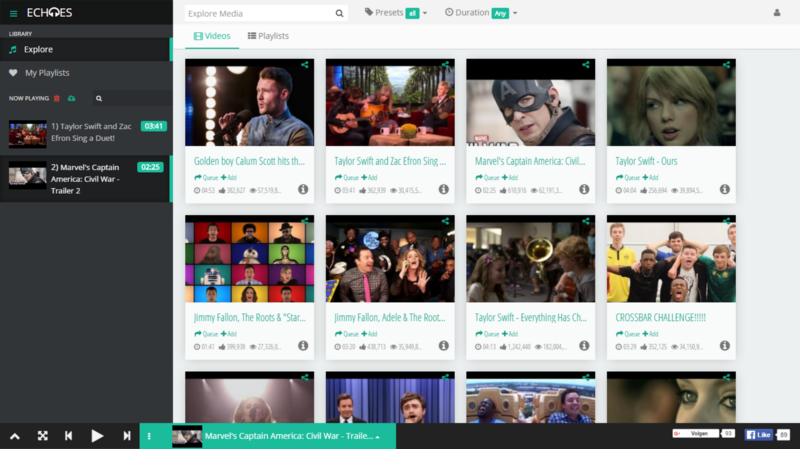Share the Taylor Swift - Ours video

click(727, 65)
